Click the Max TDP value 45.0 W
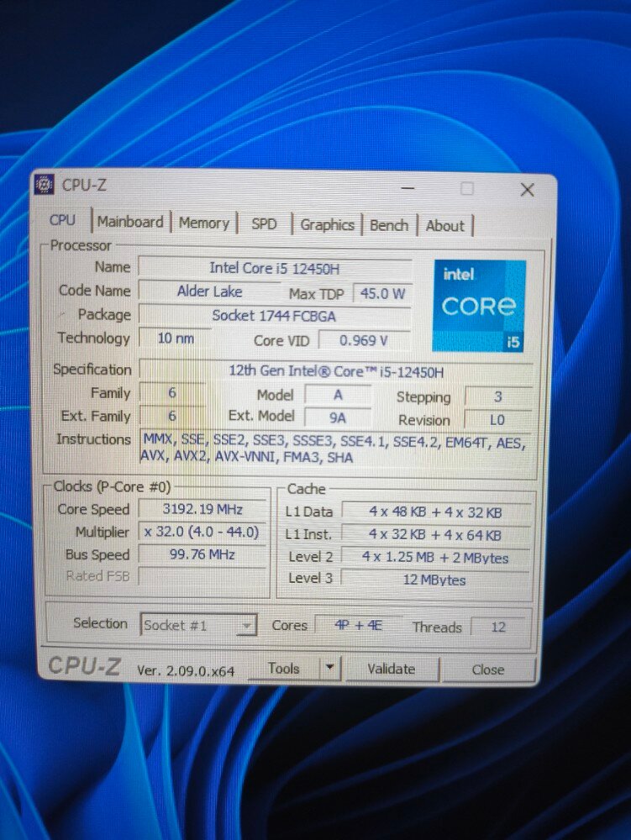 pos(382,293)
